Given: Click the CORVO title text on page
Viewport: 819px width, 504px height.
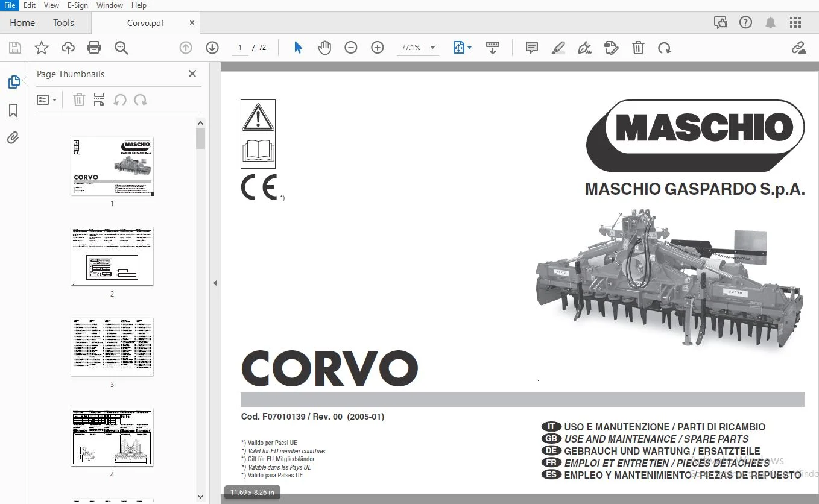Looking at the screenshot, I should (330, 368).
